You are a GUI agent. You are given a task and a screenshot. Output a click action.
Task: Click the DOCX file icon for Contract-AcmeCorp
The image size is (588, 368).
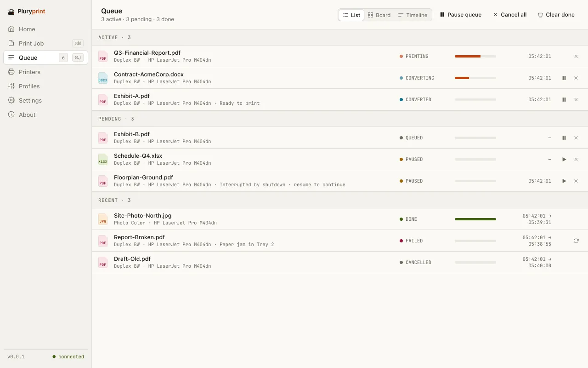pos(103,78)
